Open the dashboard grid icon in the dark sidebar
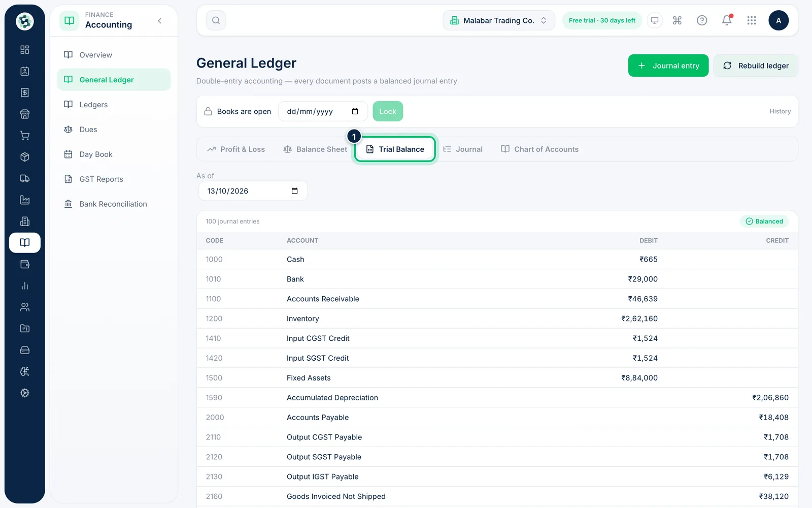812x508 pixels. [24, 50]
